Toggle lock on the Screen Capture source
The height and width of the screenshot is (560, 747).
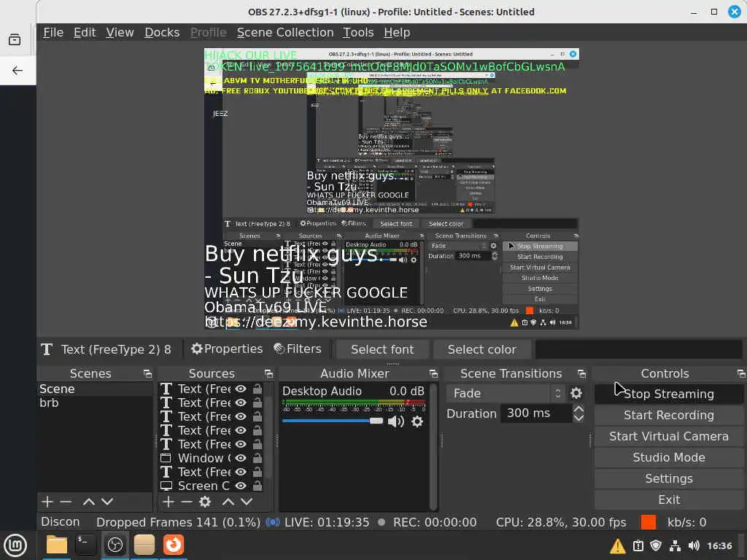tap(258, 486)
